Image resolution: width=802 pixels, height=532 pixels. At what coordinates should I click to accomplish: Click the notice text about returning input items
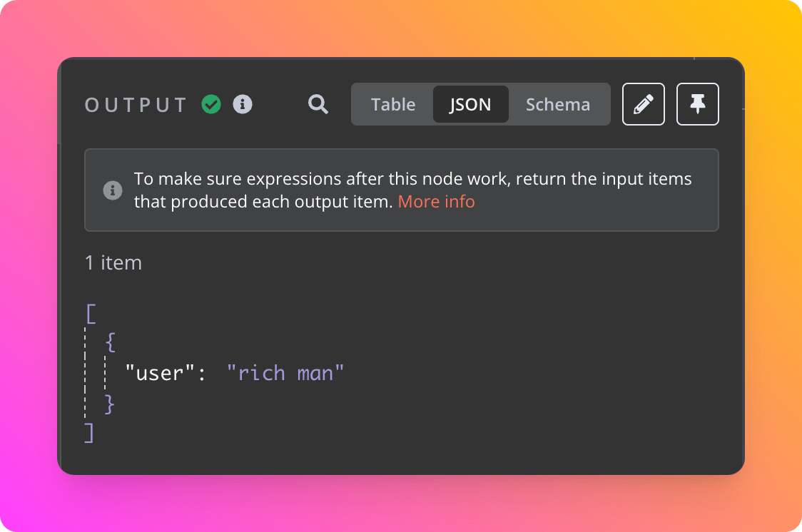pos(412,190)
